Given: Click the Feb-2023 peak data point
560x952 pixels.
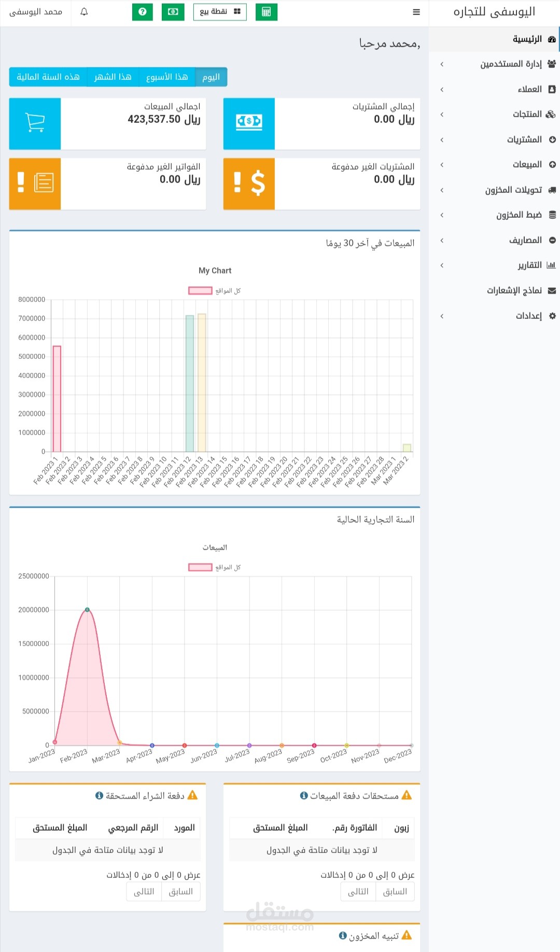Looking at the screenshot, I should point(87,610).
